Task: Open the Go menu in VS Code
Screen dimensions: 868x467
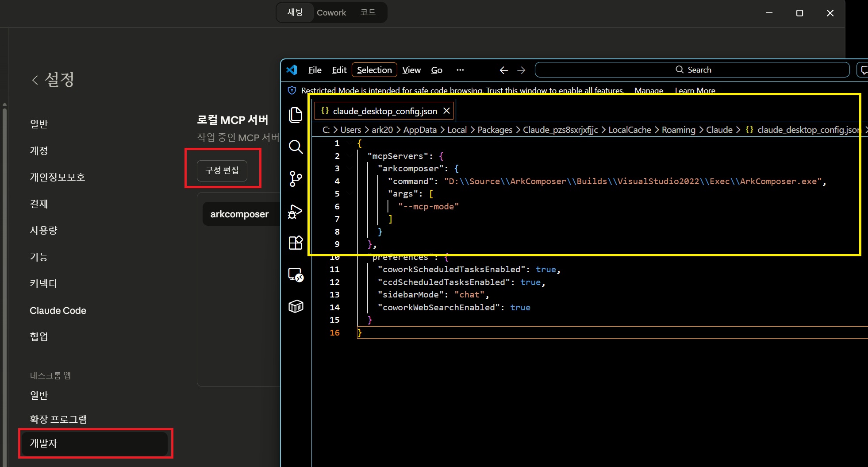Action: pos(437,70)
